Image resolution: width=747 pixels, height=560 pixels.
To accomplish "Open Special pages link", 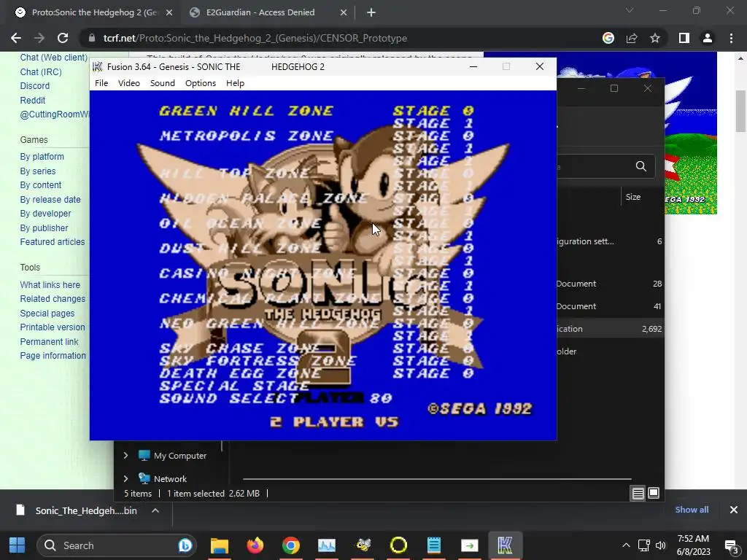I will coord(47,314).
